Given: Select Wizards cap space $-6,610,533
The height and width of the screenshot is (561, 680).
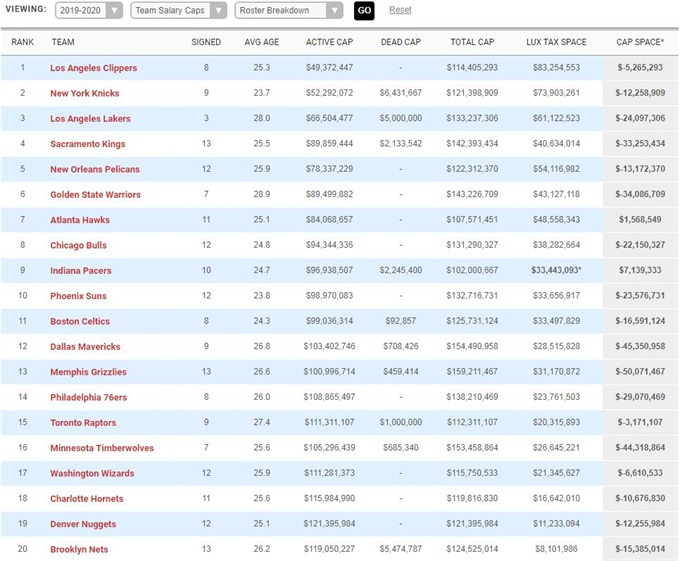Looking at the screenshot, I should [640, 473].
